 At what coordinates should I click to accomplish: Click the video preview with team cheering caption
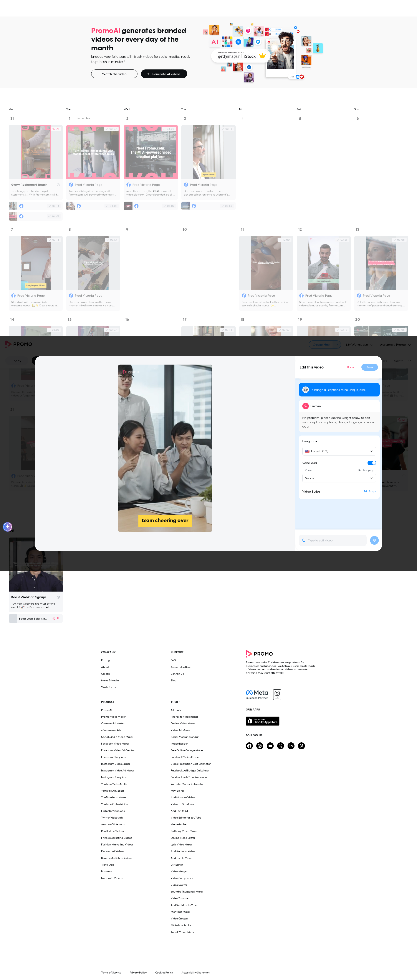(x=165, y=448)
